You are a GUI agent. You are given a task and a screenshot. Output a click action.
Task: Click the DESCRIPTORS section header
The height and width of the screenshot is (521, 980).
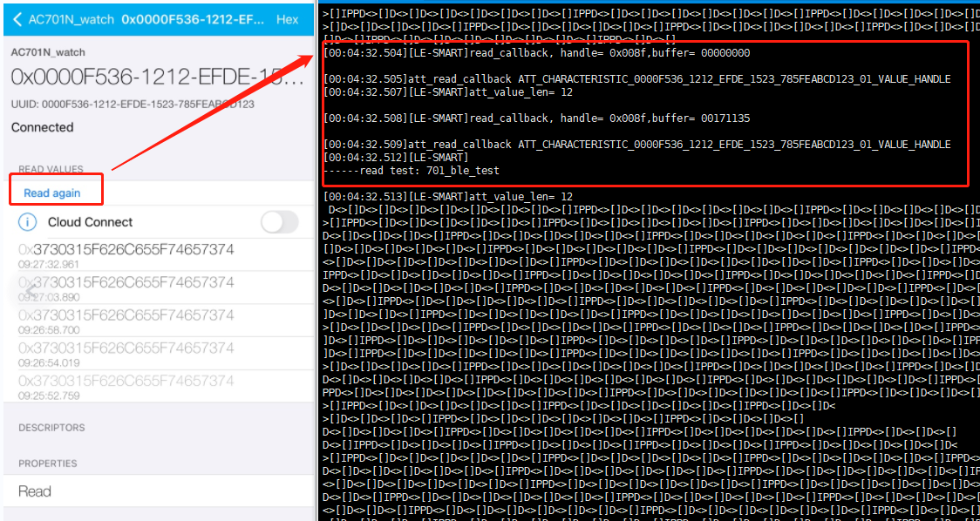[51, 428]
